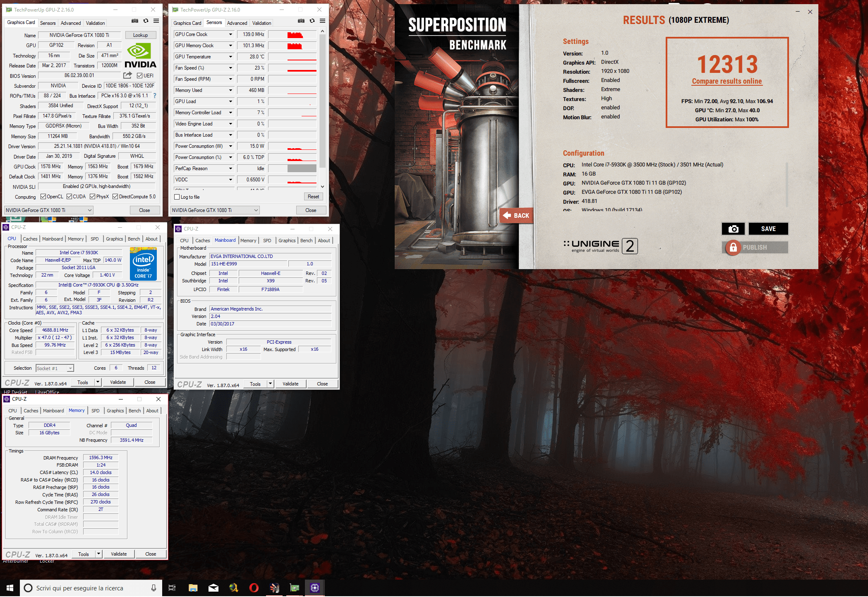Open the Socket #1 selection dropdown in CPU-Z

pyautogui.click(x=55, y=368)
